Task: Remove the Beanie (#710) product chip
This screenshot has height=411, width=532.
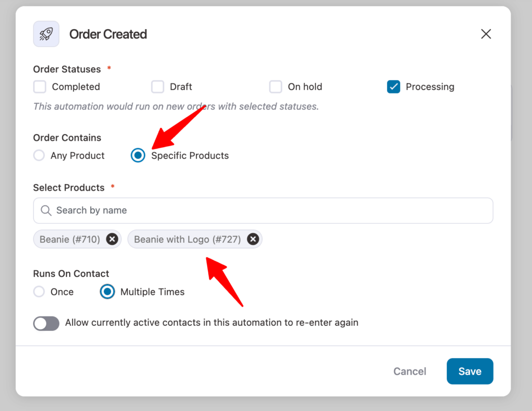Action: [x=112, y=239]
